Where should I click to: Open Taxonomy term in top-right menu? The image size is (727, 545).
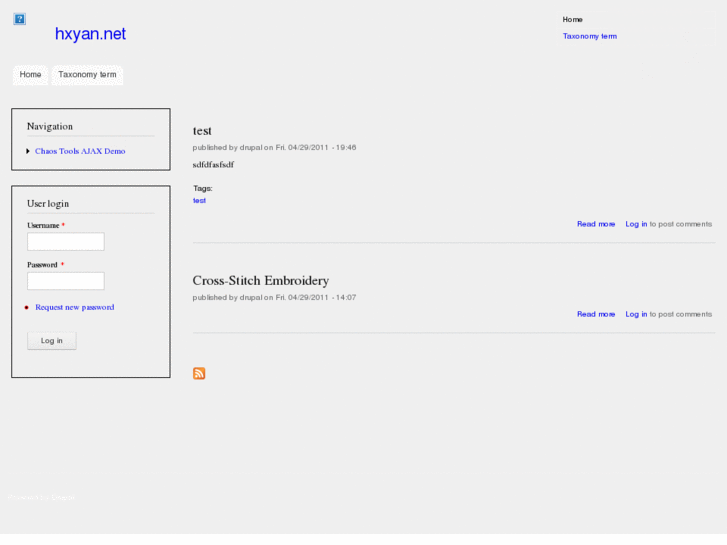click(590, 36)
